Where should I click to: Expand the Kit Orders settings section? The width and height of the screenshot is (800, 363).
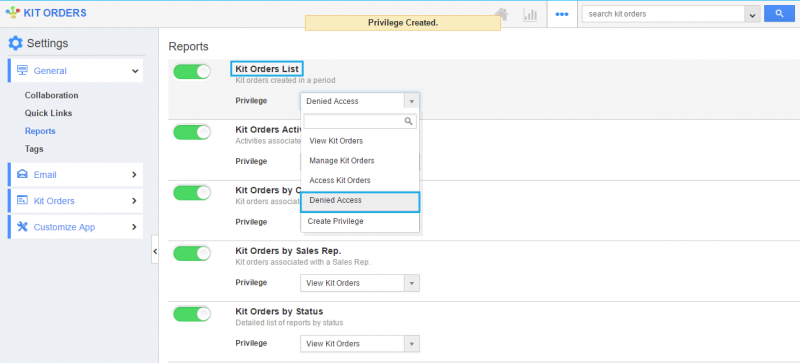134,201
